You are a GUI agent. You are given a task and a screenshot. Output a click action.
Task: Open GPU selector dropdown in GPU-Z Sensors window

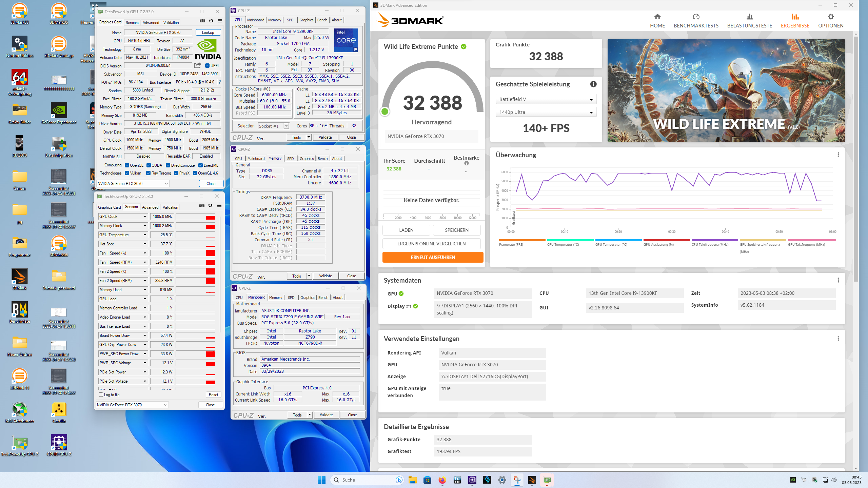pyautogui.click(x=132, y=405)
